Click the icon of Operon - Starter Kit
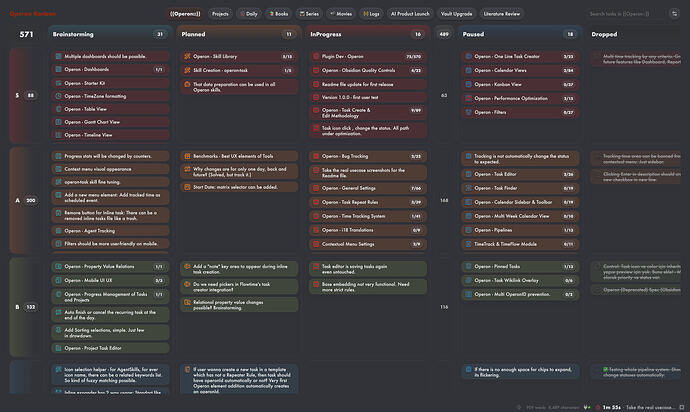The height and width of the screenshot is (412, 690). coord(58,83)
